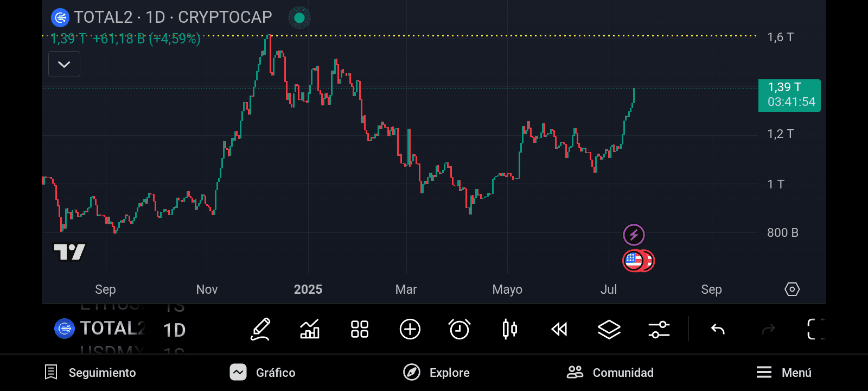Screen dimensions: 868x391
Task: Tap the plus circle add icon
Action: [x=410, y=329]
